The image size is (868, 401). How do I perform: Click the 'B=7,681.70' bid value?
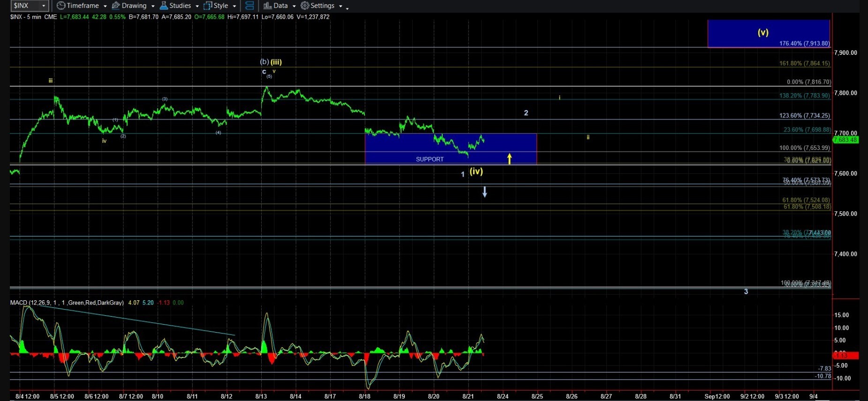[x=143, y=17]
